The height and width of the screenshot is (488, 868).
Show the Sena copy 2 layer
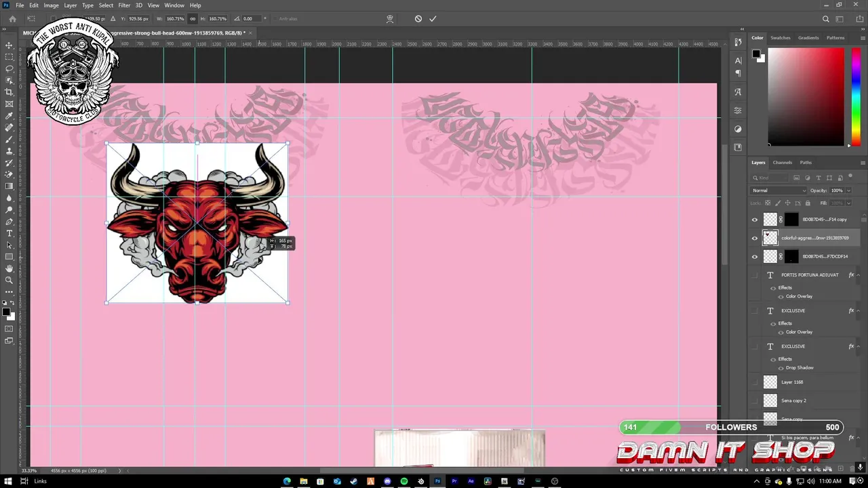tap(755, 401)
